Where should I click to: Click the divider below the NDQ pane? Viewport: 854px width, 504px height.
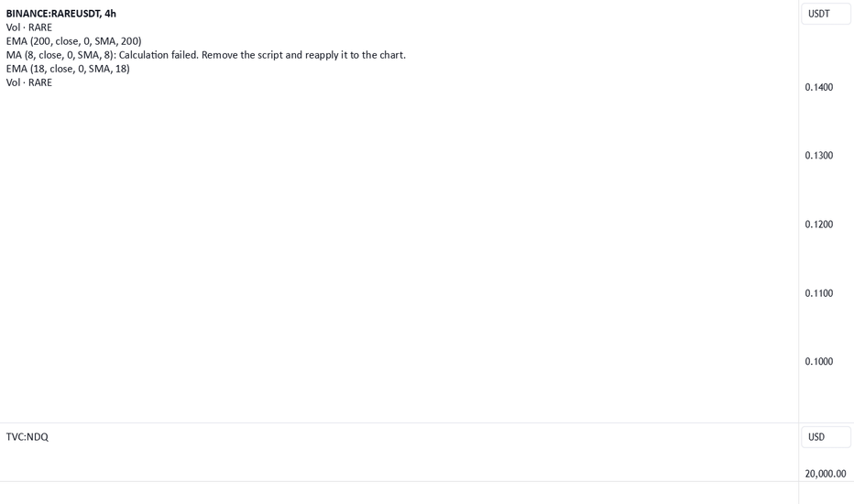400,481
